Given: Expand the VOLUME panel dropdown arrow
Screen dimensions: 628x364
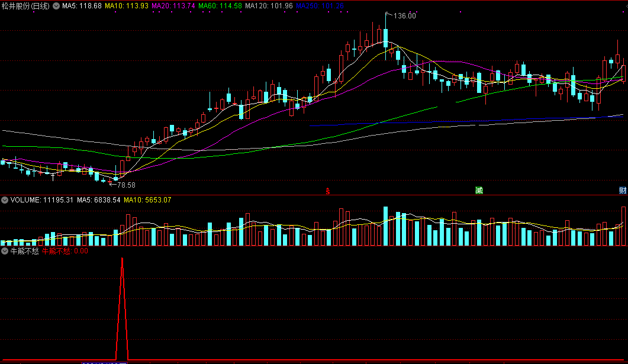Looking at the screenshot, I should pos(5,200).
